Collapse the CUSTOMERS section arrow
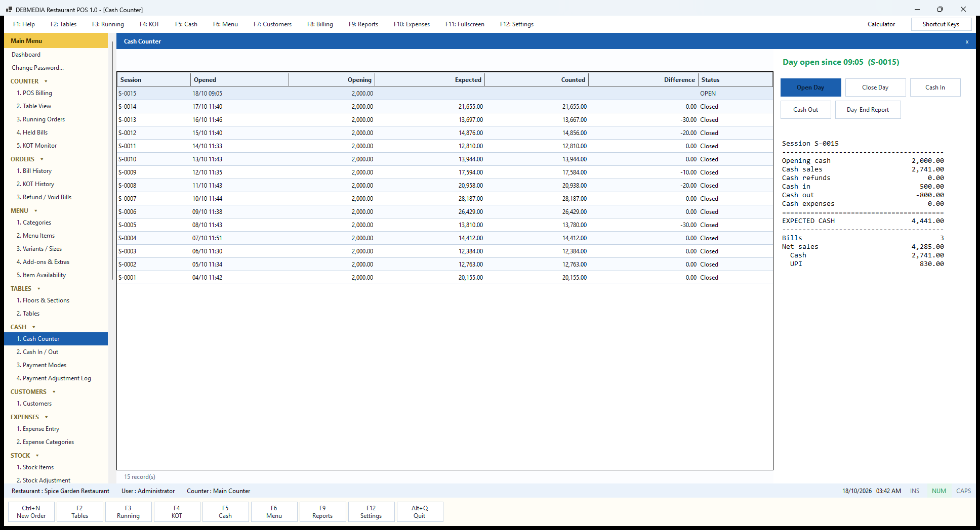 [54, 392]
